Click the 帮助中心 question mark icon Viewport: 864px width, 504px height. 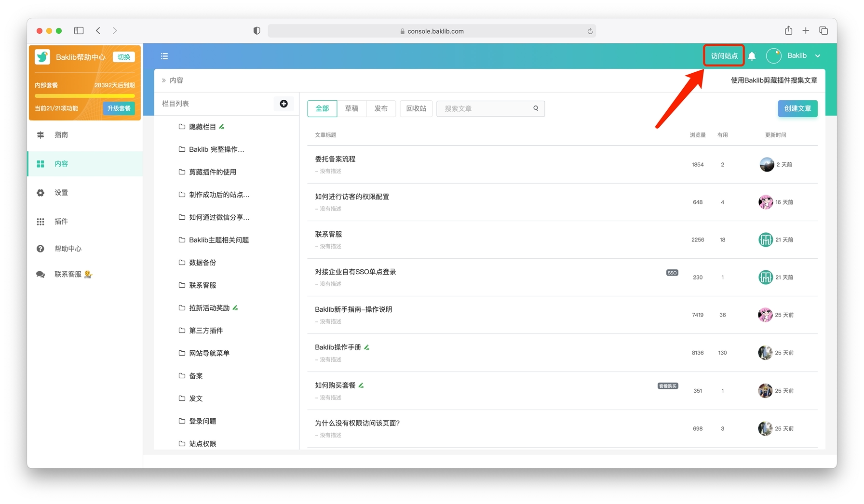tap(40, 249)
